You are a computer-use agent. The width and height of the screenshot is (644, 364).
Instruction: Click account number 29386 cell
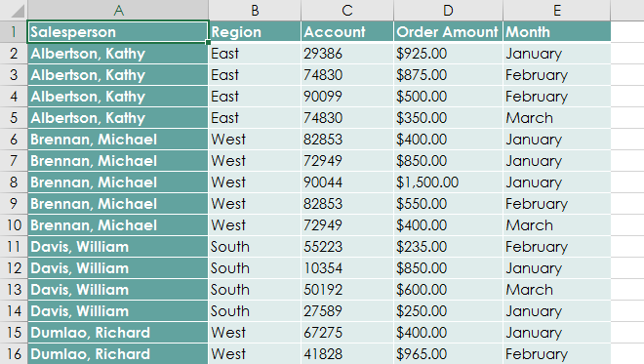pos(347,54)
